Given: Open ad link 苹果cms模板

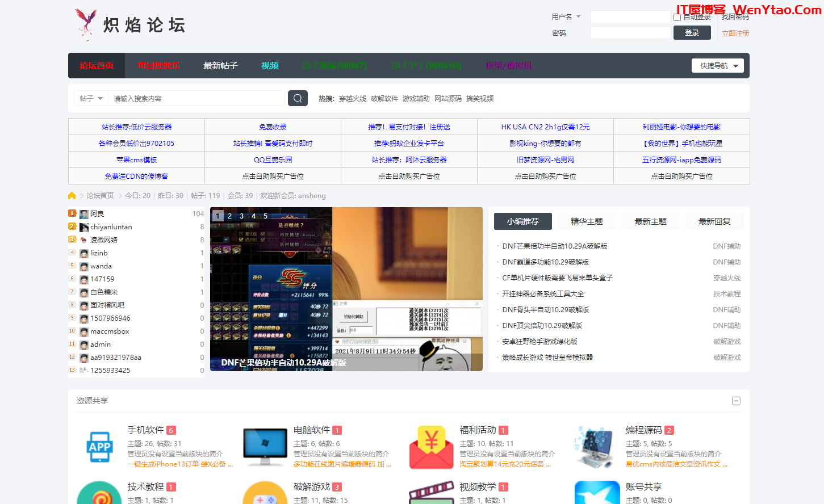Looking at the screenshot, I should click(x=136, y=160).
